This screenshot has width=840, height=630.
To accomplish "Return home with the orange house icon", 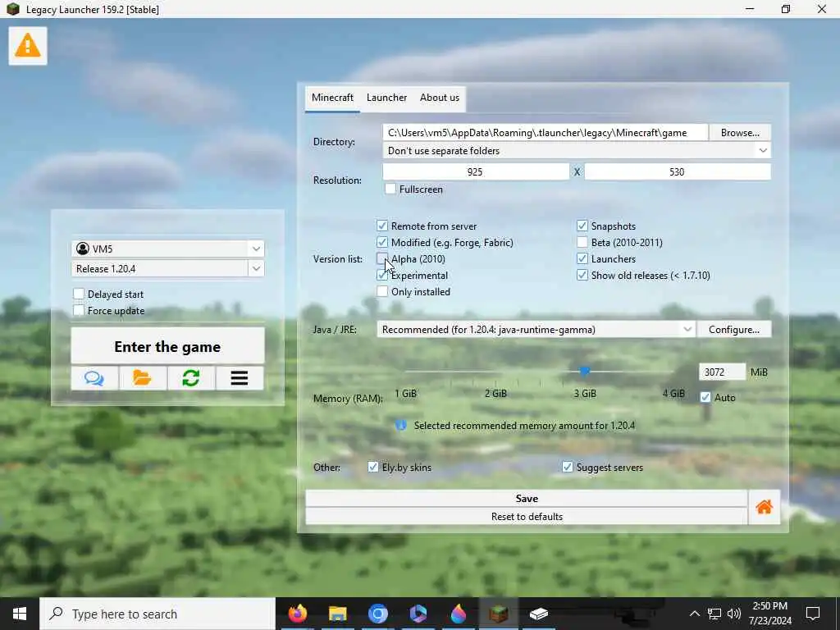I will pyautogui.click(x=764, y=507).
